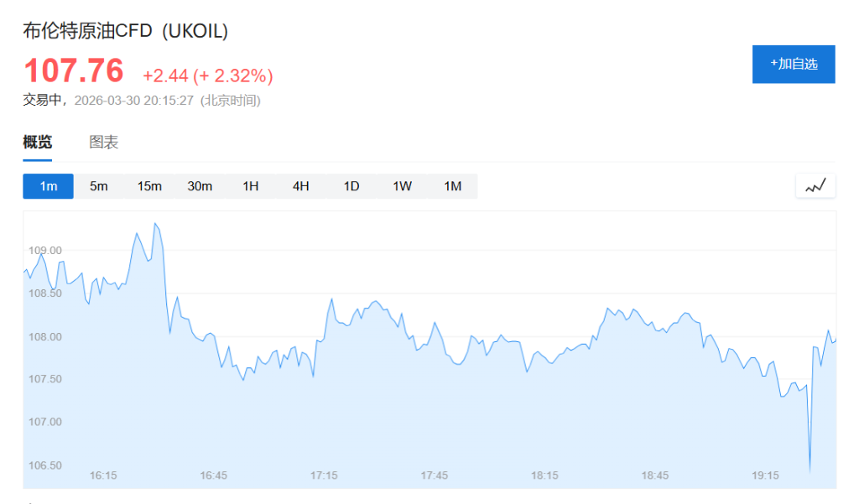Click the line chart type icon
Screen dimensions: 859x504
point(815,186)
